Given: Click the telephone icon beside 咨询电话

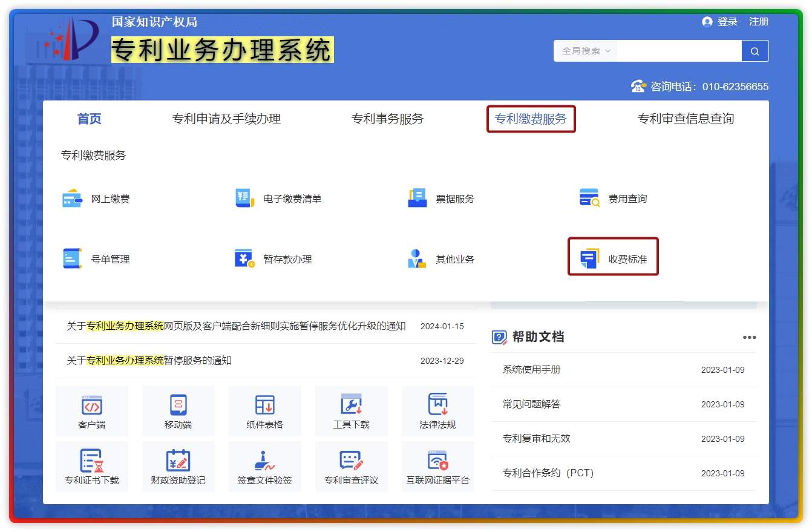Looking at the screenshot, I should click(638, 86).
